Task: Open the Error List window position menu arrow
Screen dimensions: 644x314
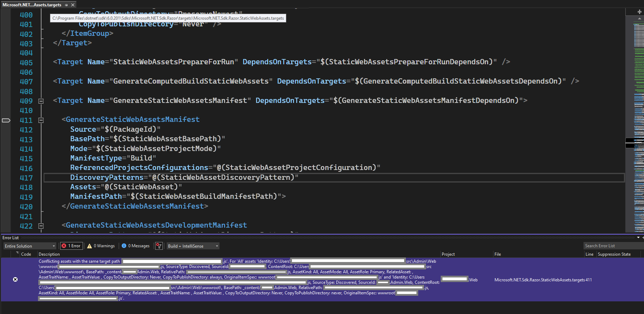Action: (638, 238)
